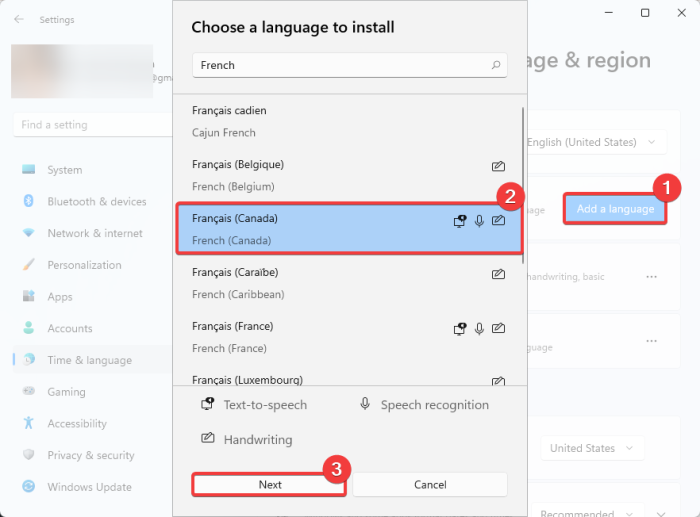700x517 pixels.
Task: Click the French search text field
Action: pos(340,65)
